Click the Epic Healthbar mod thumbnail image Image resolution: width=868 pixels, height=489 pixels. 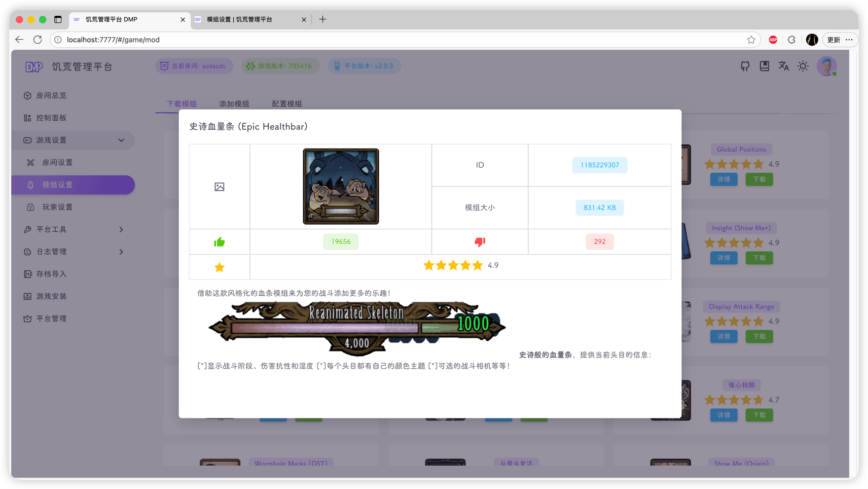[x=340, y=186]
